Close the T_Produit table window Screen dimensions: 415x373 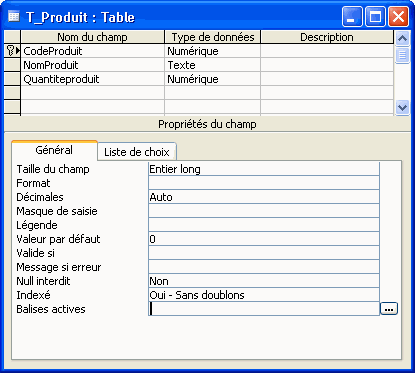[x=398, y=16]
